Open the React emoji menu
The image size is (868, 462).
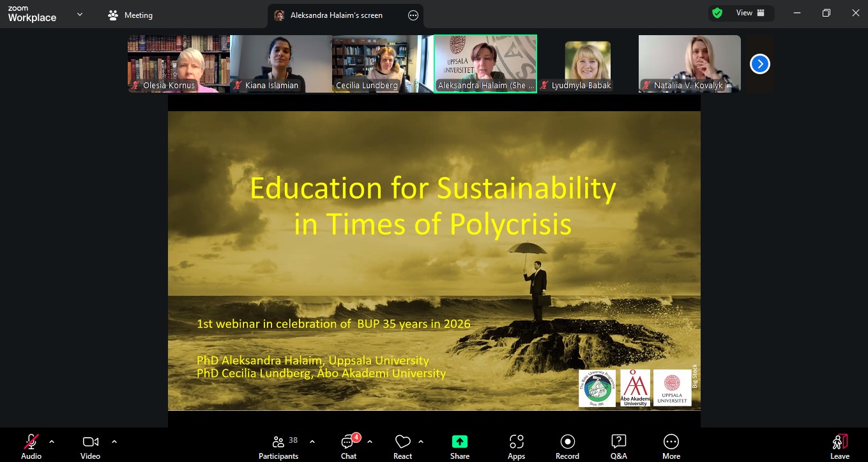[402, 446]
